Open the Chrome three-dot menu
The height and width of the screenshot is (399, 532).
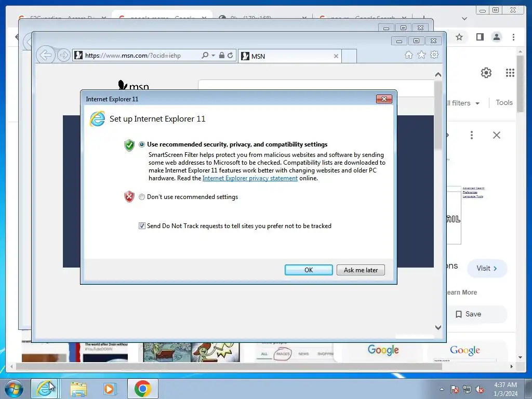click(513, 37)
